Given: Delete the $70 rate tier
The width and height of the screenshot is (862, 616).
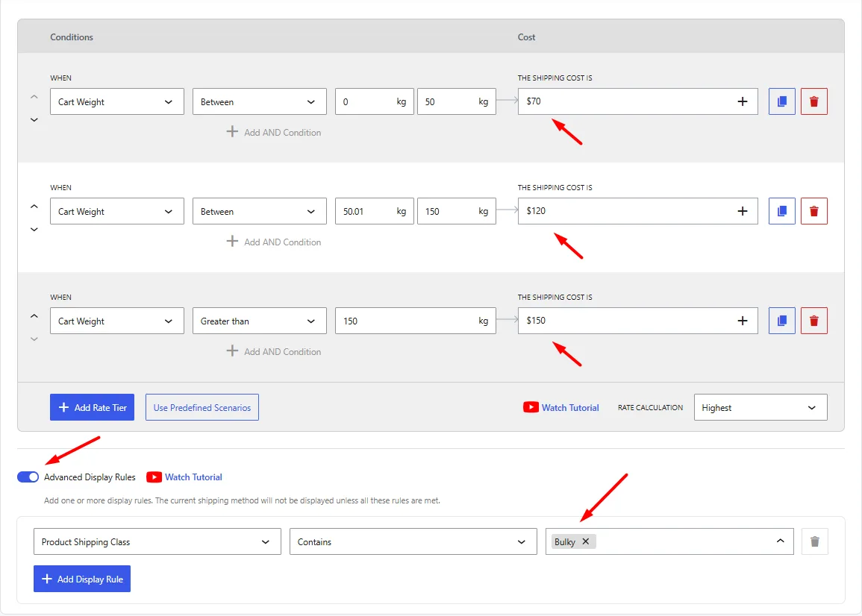Looking at the screenshot, I should click(x=814, y=101).
